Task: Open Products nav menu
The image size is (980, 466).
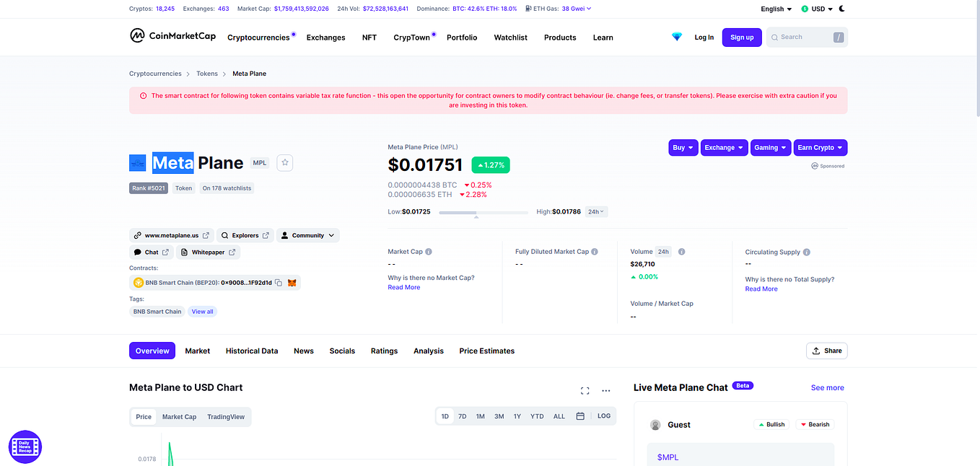Action: [x=560, y=38]
